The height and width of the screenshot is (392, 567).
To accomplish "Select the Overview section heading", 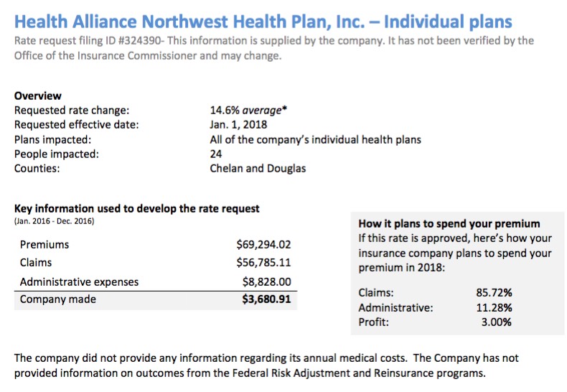I will [38, 95].
